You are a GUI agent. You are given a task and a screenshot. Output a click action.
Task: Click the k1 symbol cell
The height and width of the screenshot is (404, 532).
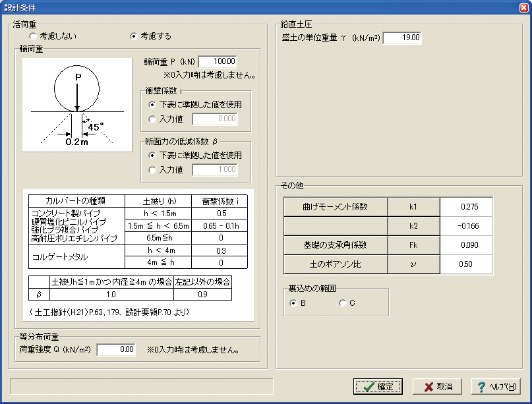[x=414, y=207]
